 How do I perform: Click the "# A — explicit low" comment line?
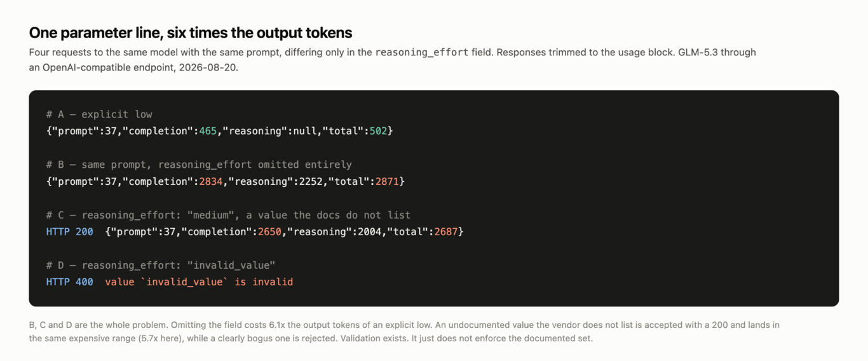pos(99,114)
